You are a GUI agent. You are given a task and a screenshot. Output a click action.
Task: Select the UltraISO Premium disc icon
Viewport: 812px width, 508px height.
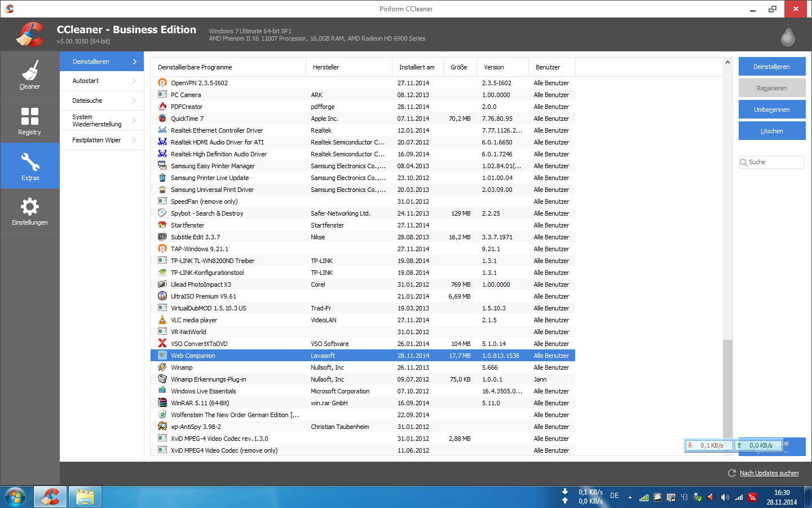[162, 296]
